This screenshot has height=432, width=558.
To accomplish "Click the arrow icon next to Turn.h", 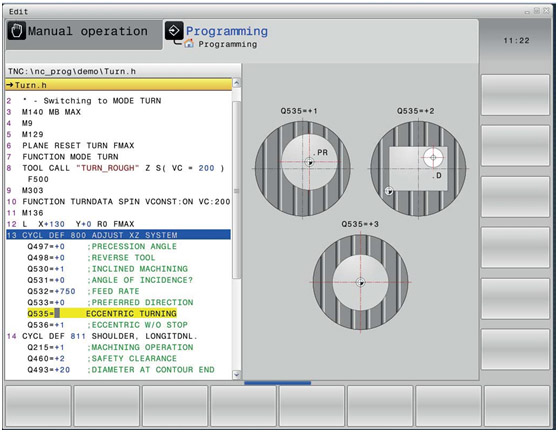I will coord(10,85).
